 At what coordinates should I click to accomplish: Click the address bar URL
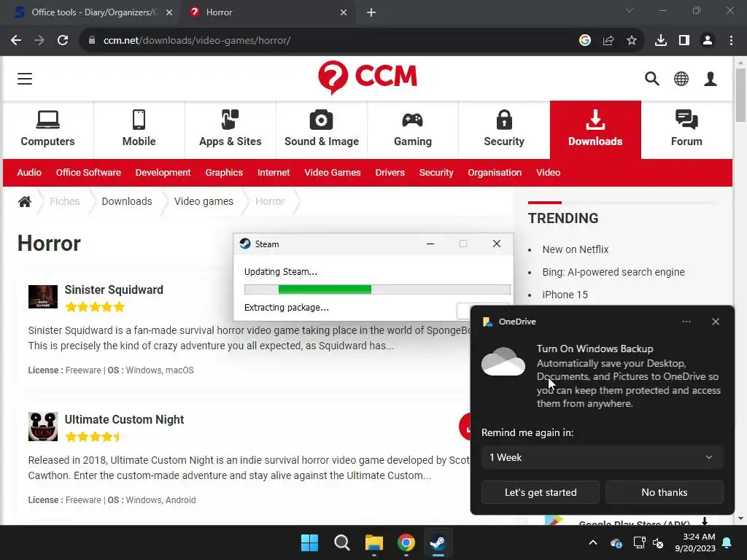tap(197, 41)
